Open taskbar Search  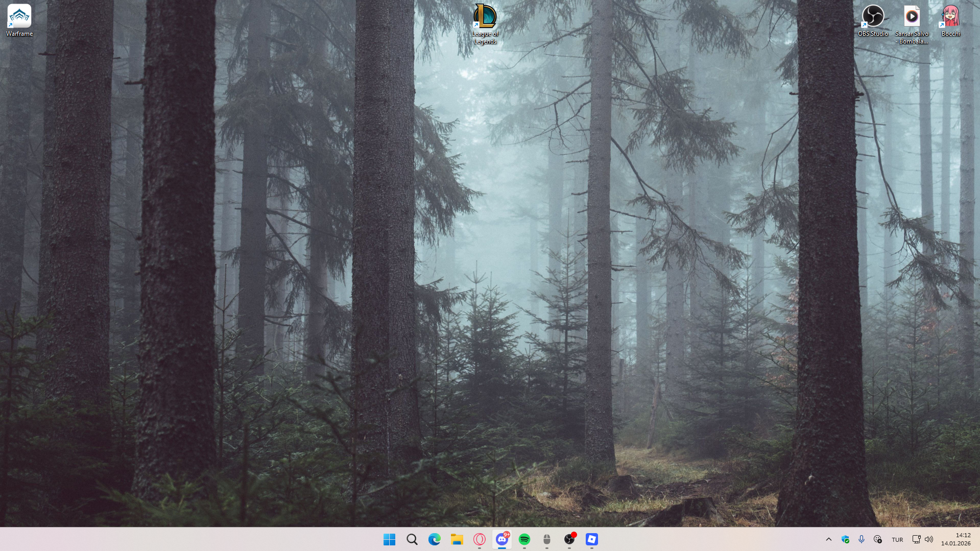[412, 539]
